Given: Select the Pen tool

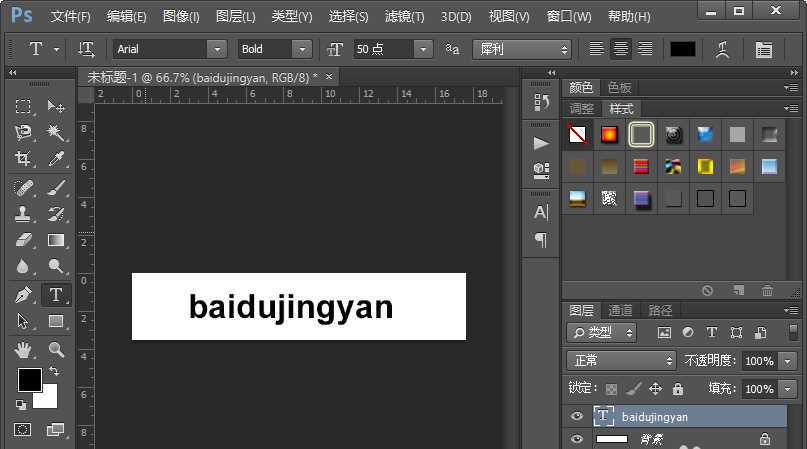Looking at the screenshot, I should tap(23, 295).
